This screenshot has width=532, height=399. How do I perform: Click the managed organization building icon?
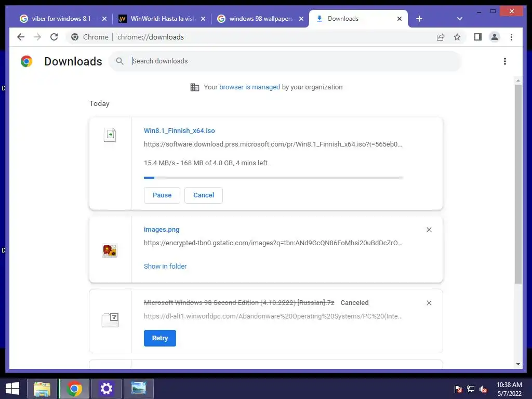195,87
